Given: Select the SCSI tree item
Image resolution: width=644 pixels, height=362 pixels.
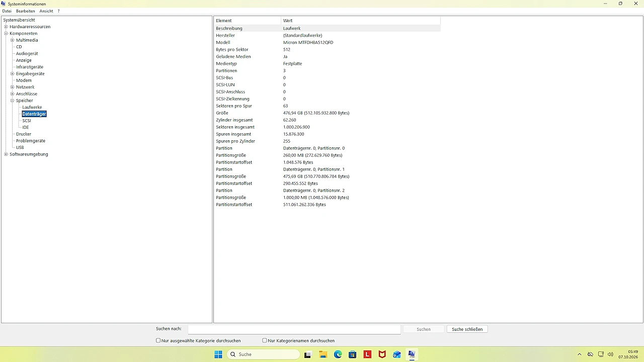Looking at the screenshot, I should pyautogui.click(x=27, y=121).
